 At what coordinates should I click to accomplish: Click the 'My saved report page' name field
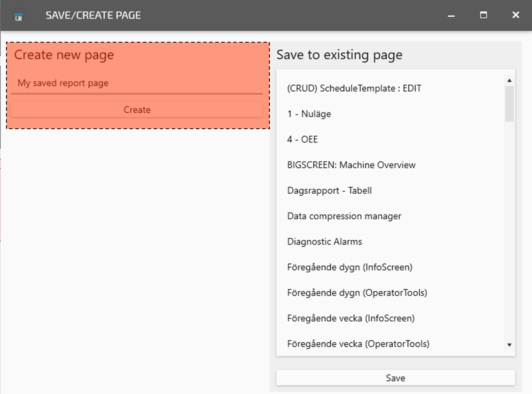[x=137, y=83]
